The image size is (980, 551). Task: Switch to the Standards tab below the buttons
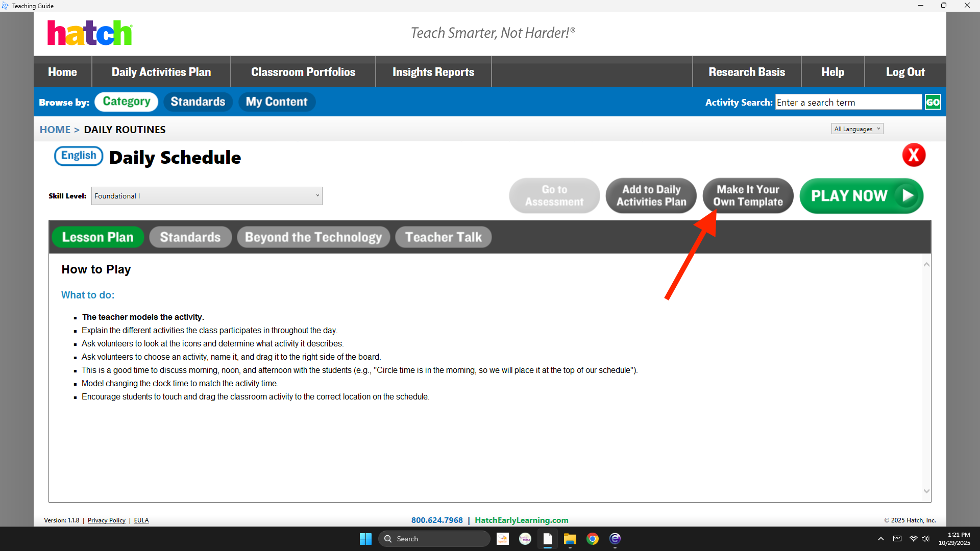(190, 237)
